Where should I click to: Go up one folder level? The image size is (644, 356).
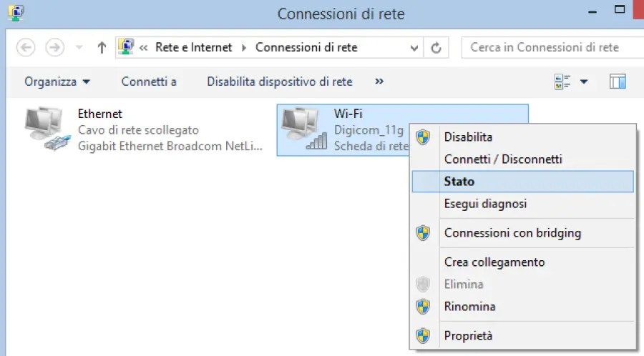102,48
